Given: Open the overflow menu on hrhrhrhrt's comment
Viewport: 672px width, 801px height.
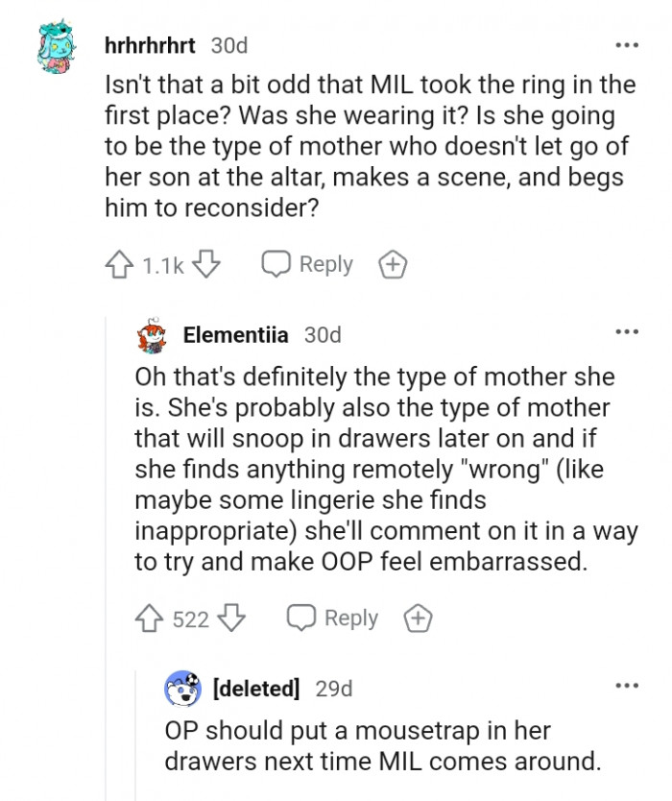Looking at the screenshot, I should (627, 45).
